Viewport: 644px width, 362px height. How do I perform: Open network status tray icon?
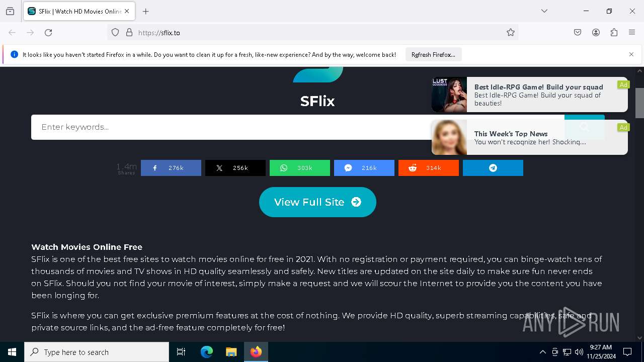tap(567, 352)
